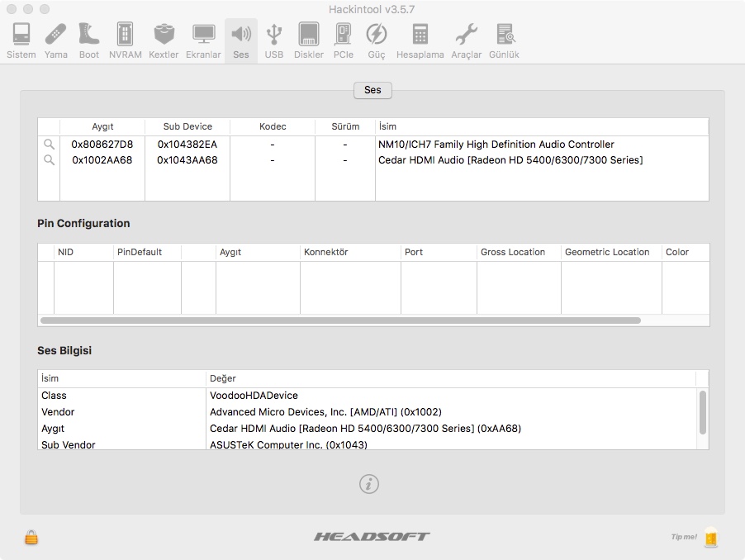This screenshot has width=745, height=560.
Task: Click the Ses tab button
Action: click(x=372, y=90)
